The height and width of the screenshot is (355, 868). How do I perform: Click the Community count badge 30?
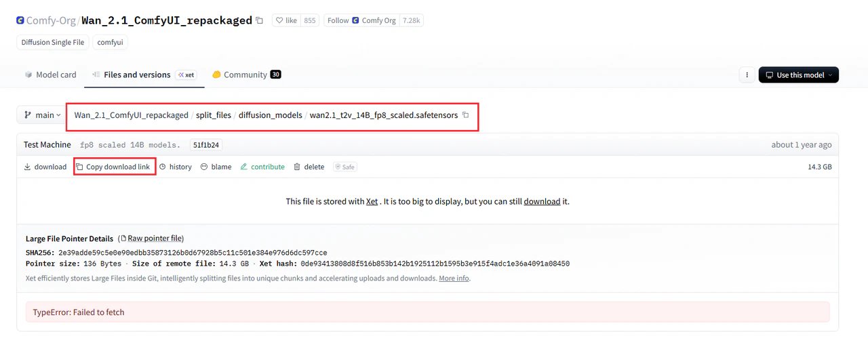click(275, 75)
